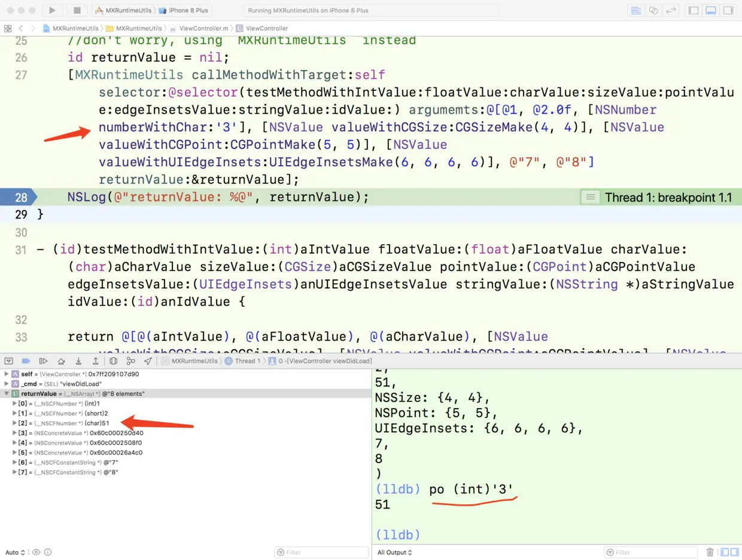This screenshot has width=742, height=560.
Task: Click the Step Into button
Action: (x=78, y=361)
